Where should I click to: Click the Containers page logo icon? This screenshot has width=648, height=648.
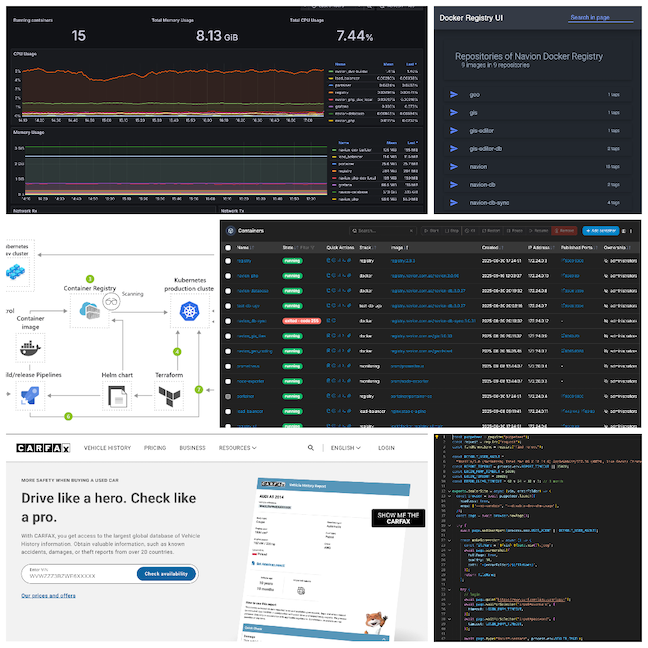pyautogui.click(x=231, y=231)
